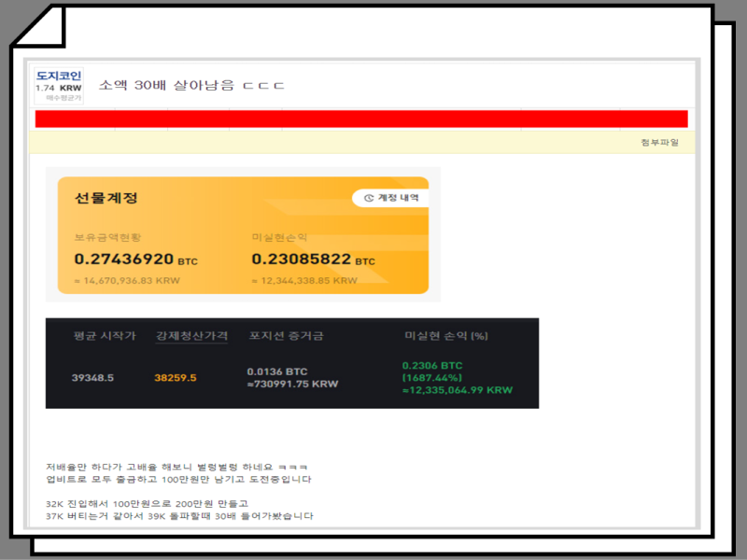Image resolution: width=747 pixels, height=560 pixels.
Task: Click the underlined 강제청산가격 header
Action: (x=191, y=336)
